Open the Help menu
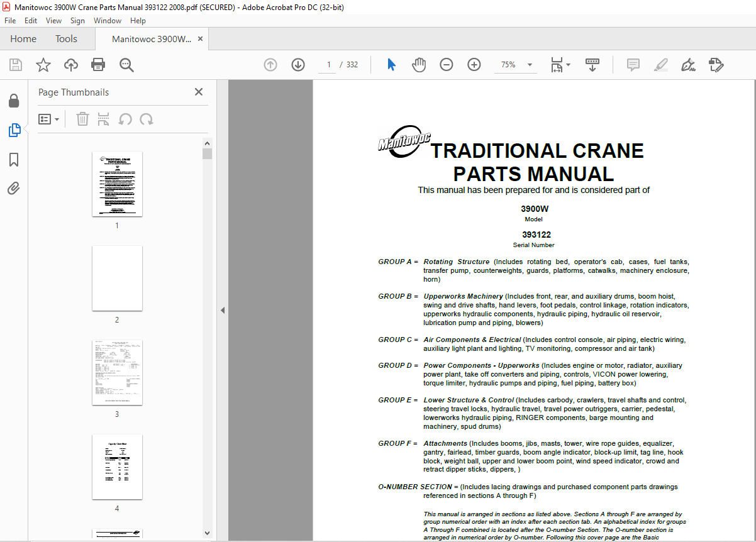756x542 pixels. coord(138,21)
